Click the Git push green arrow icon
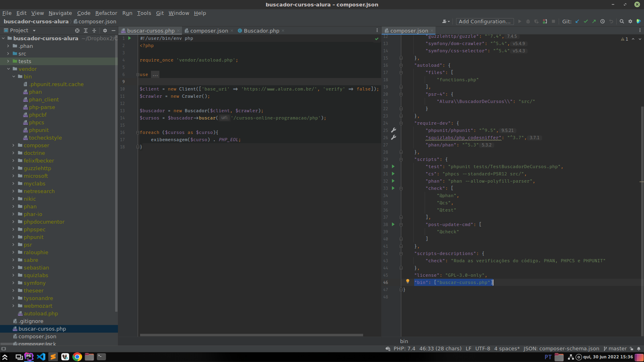 tap(594, 21)
